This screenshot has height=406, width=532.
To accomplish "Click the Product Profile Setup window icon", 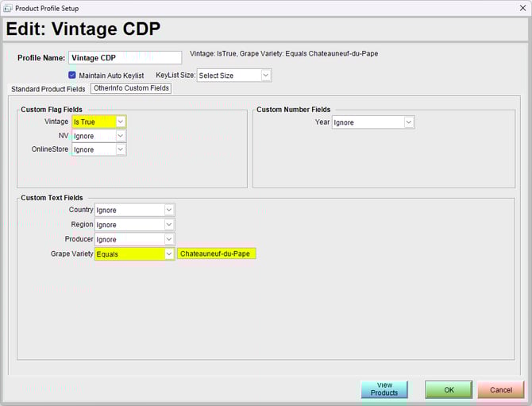I will click(x=9, y=8).
